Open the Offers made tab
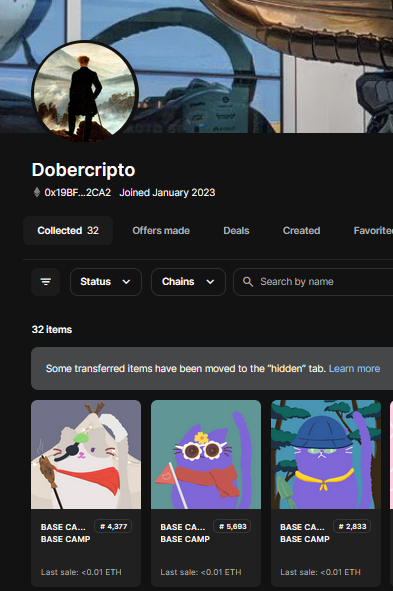This screenshot has height=591, width=393. pyautogui.click(x=161, y=230)
